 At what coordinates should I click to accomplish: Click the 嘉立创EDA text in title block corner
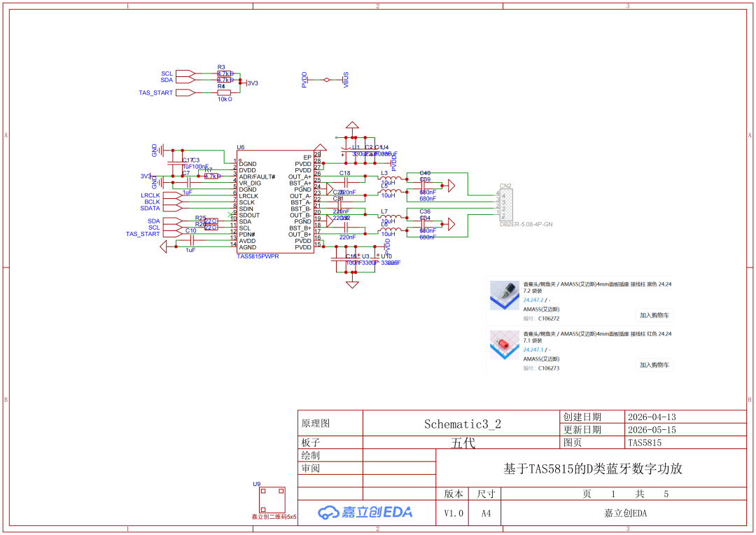pyautogui.click(x=625, y=513)
